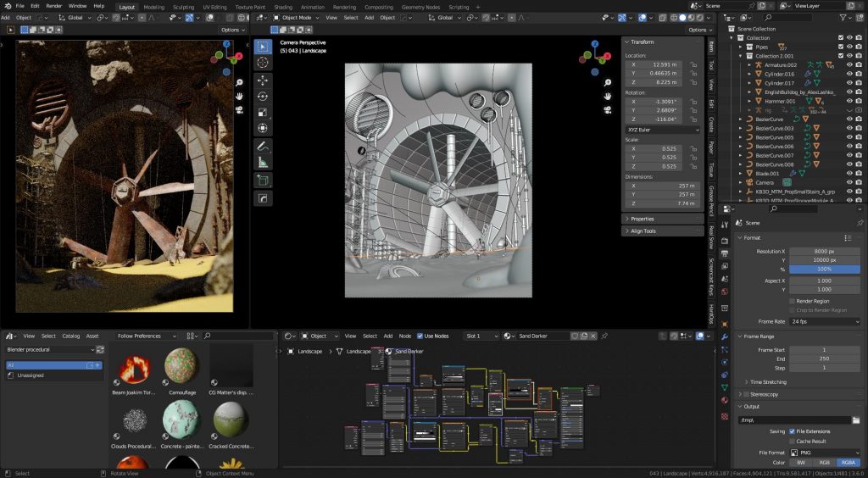Pin the Sand Darker node tree
The width and height of the screenshot is (868, 478).
[604, 336]
